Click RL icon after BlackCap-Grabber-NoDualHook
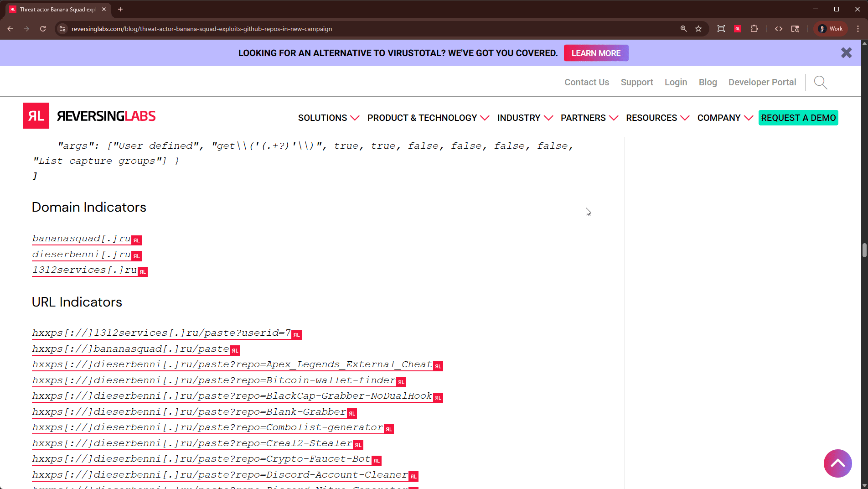The image size is (868, 489). tap(438, 398)
